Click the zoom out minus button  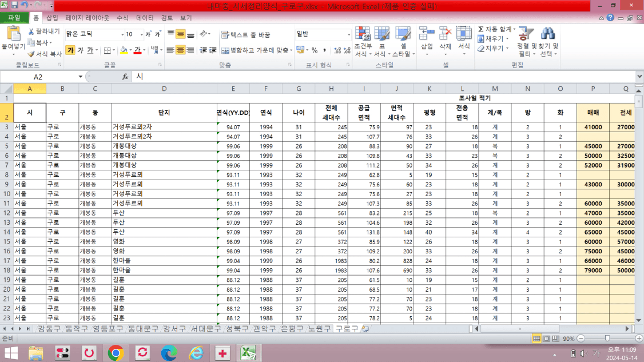point(581,339)
